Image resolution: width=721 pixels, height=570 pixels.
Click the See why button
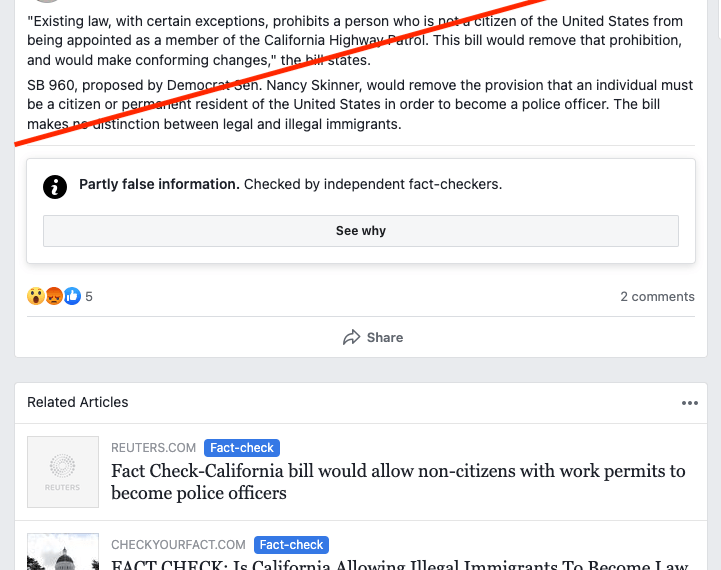coord(360,231)
